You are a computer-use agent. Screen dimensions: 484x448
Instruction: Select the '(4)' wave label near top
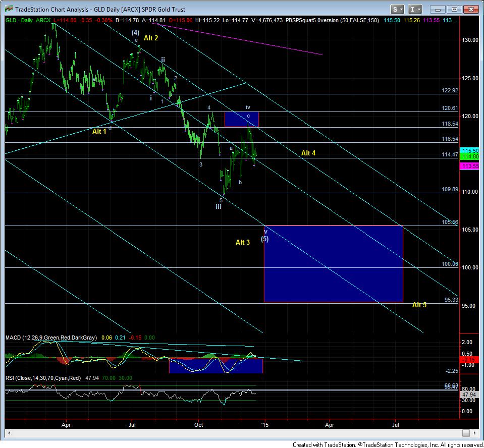[x=135, y=32]
